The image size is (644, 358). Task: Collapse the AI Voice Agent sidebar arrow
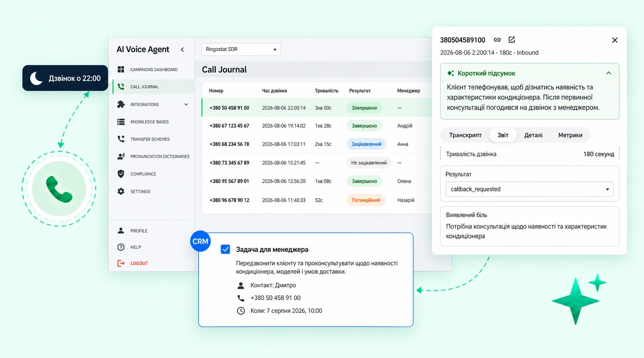pyautogui.click(x=182, y=50)
